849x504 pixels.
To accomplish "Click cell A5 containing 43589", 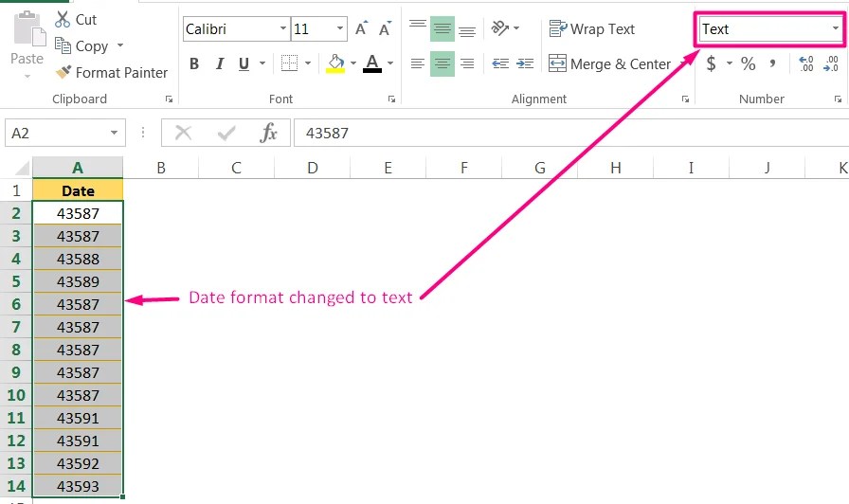I will pos(78,281).
